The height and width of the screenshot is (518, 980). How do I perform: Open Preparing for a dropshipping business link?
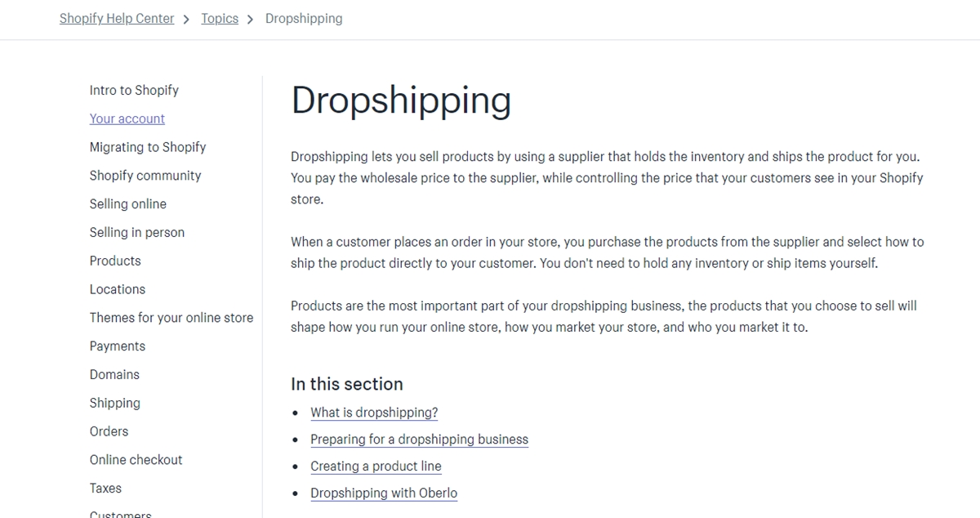tap(419, 440)
